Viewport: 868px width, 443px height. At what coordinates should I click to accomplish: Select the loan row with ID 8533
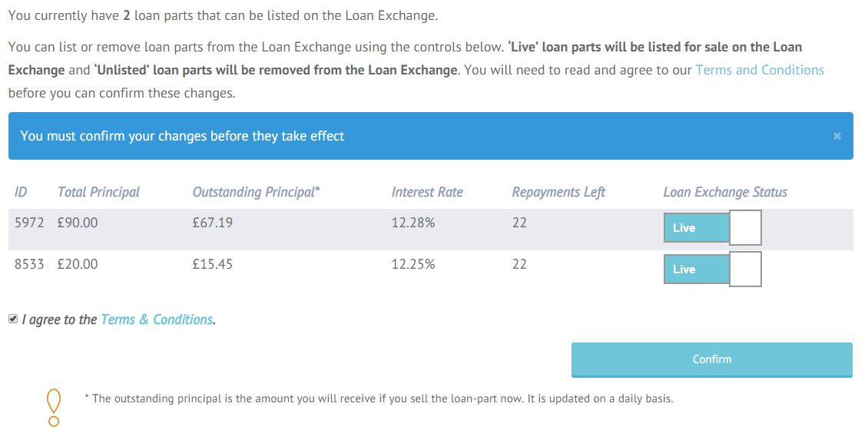(431, 270)
